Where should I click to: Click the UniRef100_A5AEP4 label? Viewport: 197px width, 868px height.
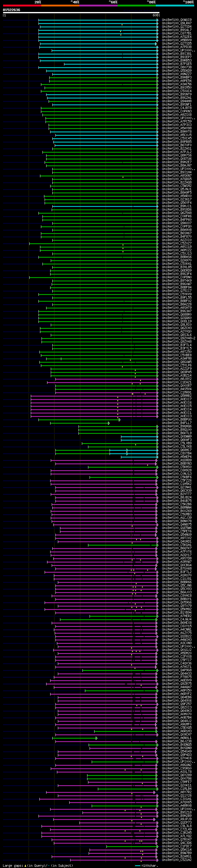tap(177, 457)
